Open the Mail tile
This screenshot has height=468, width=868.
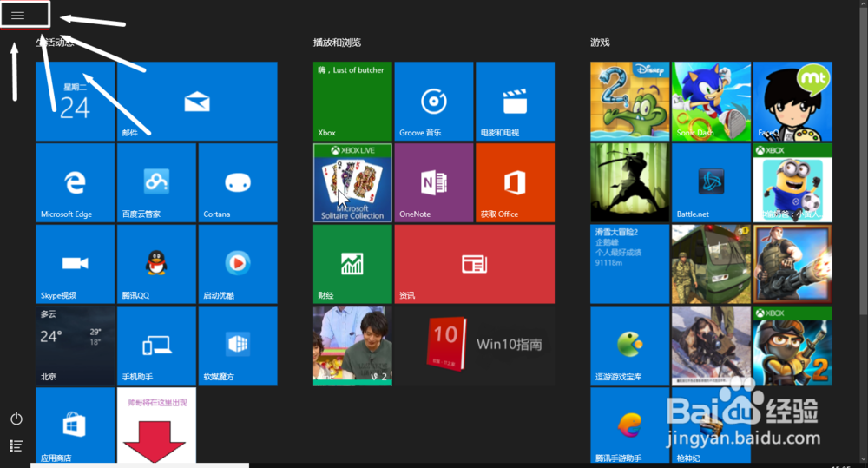[197, 102]
